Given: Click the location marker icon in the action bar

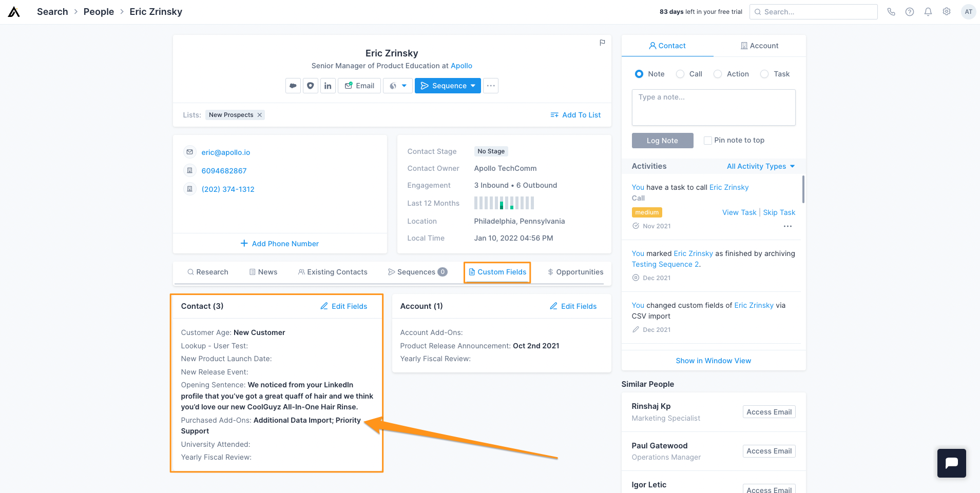Looking at the screenshot, I should pos(311,85).
